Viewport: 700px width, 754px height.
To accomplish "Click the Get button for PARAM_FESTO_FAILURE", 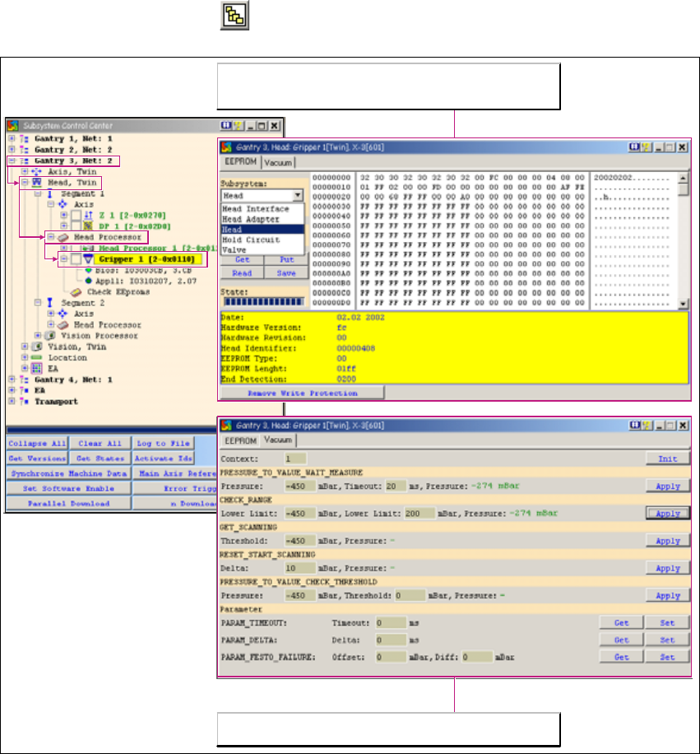I will (621, 657).
